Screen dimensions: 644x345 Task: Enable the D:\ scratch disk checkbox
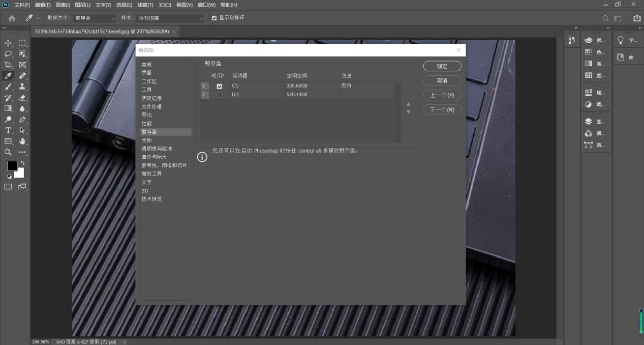point(219,95)
